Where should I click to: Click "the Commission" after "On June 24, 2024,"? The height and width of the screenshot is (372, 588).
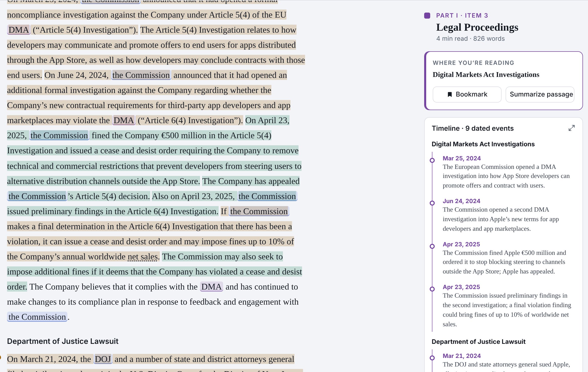tap(141, 75)
